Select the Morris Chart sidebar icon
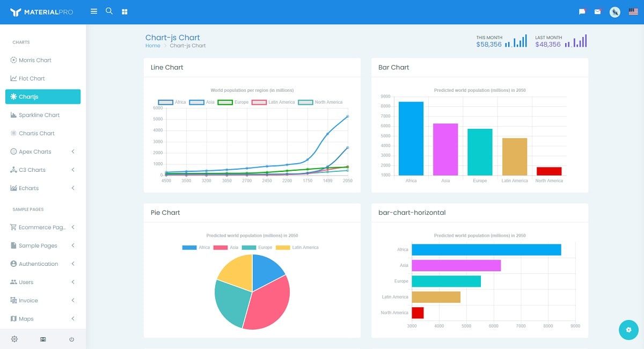Image resolution: width=644 pixels, height=349 pixels. click(13, 60)
